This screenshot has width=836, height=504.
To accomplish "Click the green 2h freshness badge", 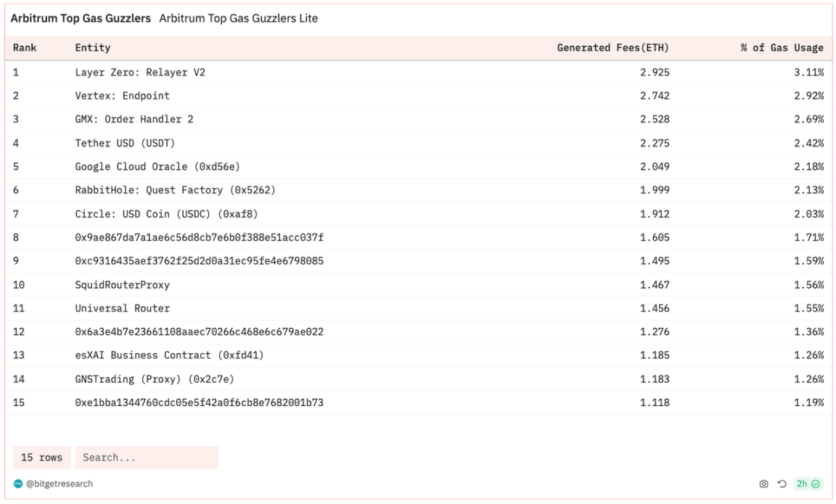I will pos(808,484).
